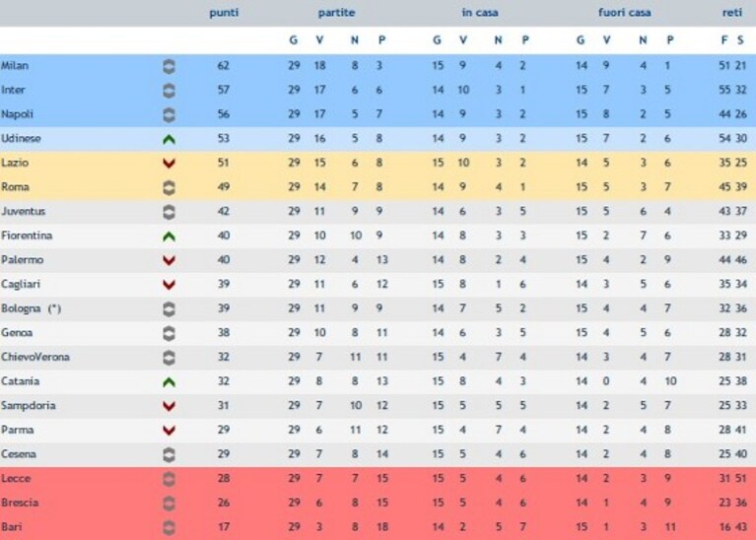The height and width of the screenshot is (540, 756).
Task: Select the in casa column header
Action: [x=480, y=13]
